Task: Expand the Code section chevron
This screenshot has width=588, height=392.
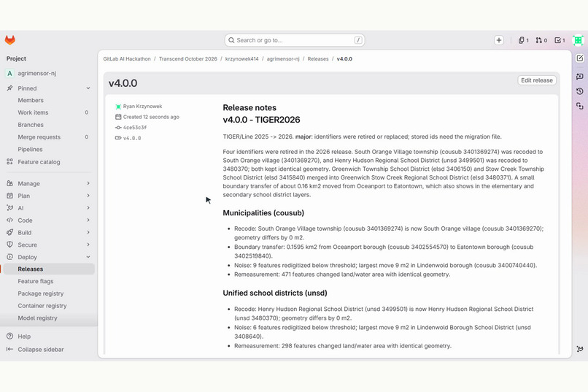Action: tap(88, 220)
